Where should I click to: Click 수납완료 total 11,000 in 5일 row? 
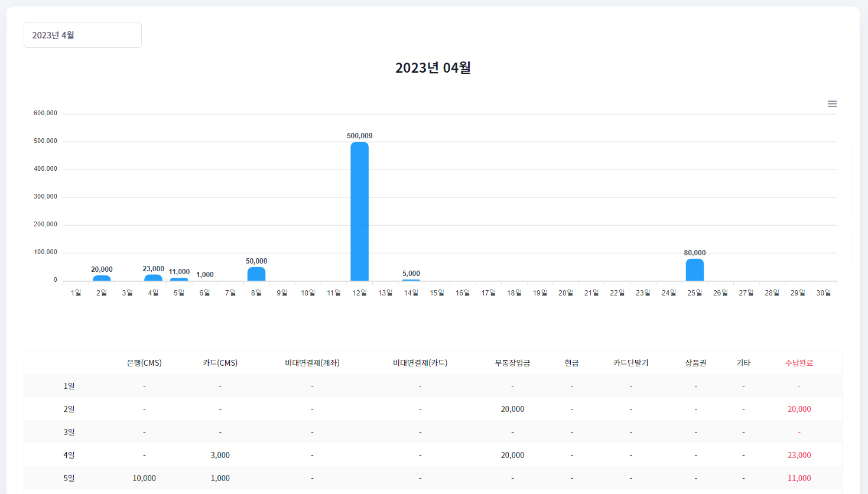[799, 478]
